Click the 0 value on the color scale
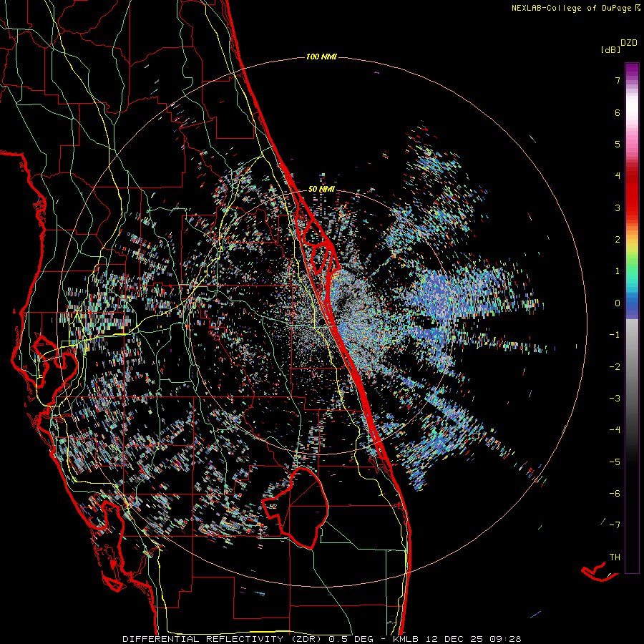644x644 pixels. tap(618, 303)
